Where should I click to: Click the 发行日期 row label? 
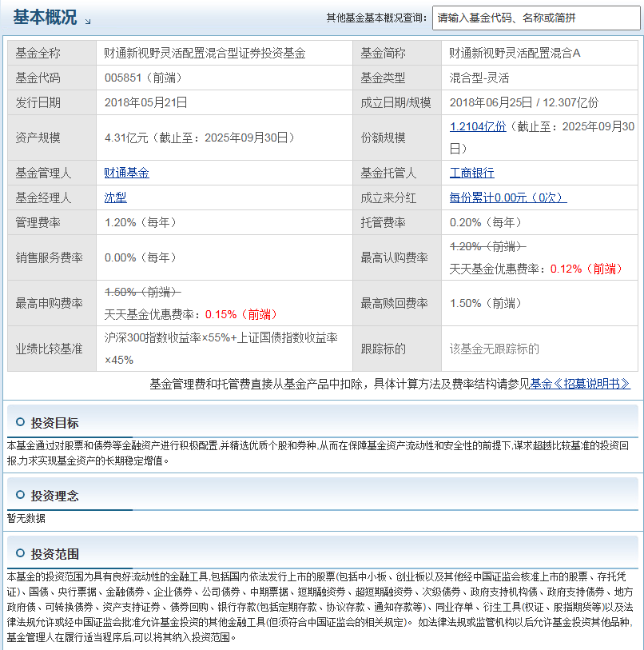(38, 102)
